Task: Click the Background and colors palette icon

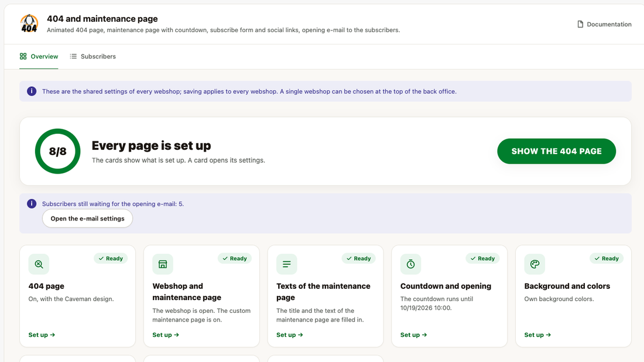Action: coord(535,264)
